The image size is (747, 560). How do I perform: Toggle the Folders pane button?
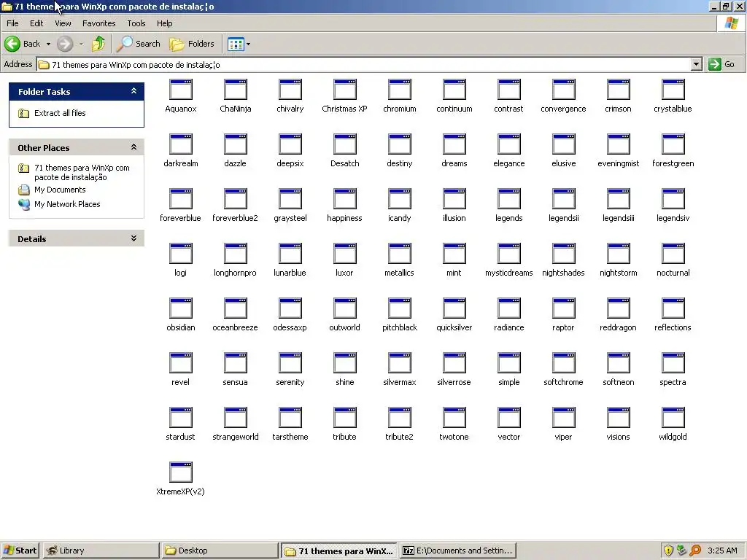pyautogui.click(x=193, y=44)
